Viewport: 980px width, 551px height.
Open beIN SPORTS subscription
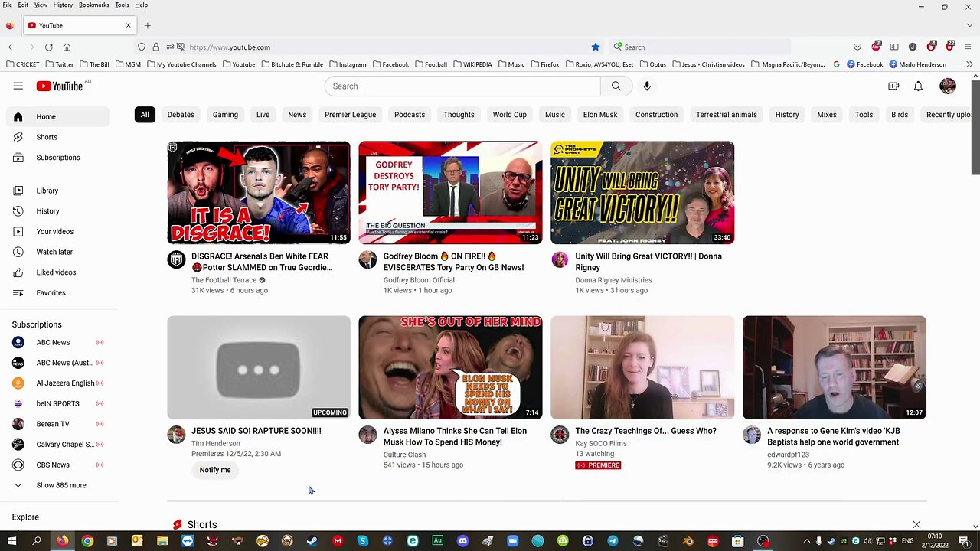[58, 403]
